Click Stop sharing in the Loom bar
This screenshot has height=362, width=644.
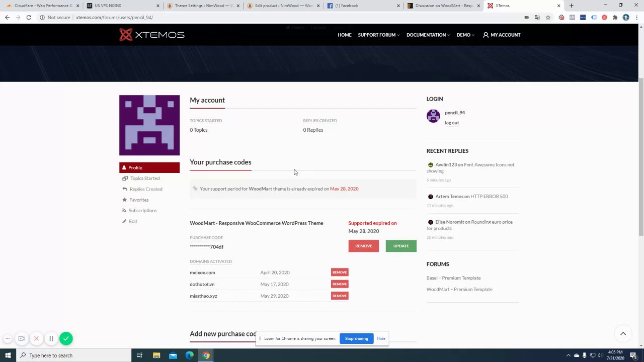[356, 338]
